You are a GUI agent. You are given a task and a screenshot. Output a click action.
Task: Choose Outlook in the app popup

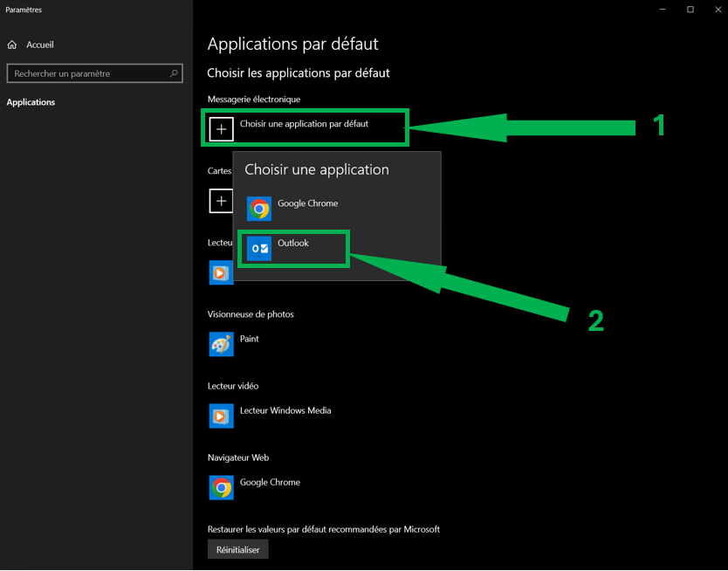point(293,244)
